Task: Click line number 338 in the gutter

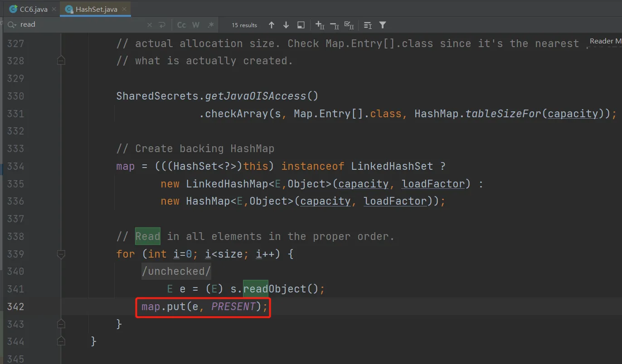Action: pos(15,236)
